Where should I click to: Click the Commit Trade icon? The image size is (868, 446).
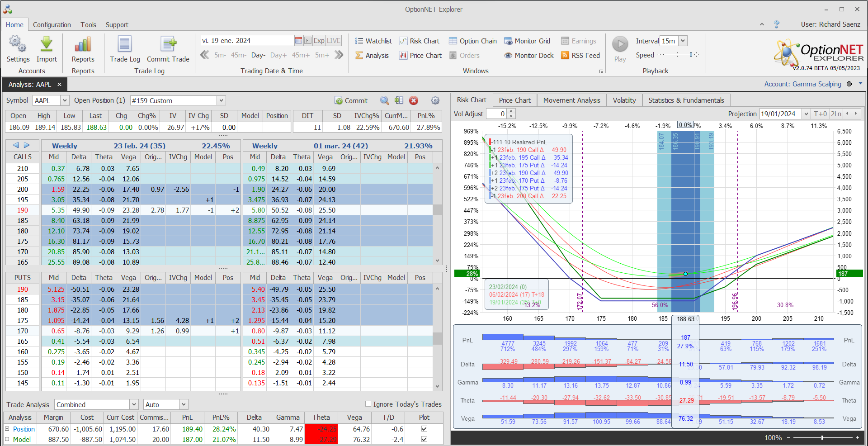168,44
